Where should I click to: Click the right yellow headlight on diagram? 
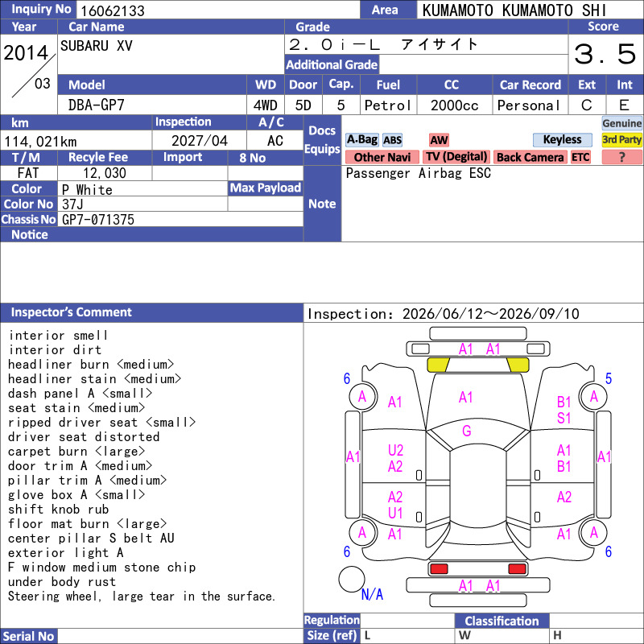[x=518, y=365]
